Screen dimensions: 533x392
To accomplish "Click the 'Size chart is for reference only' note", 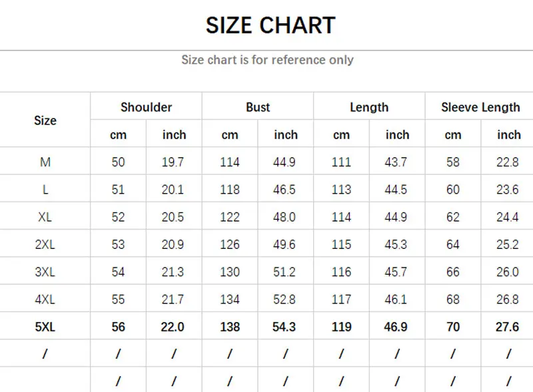I will pos(267,60).
